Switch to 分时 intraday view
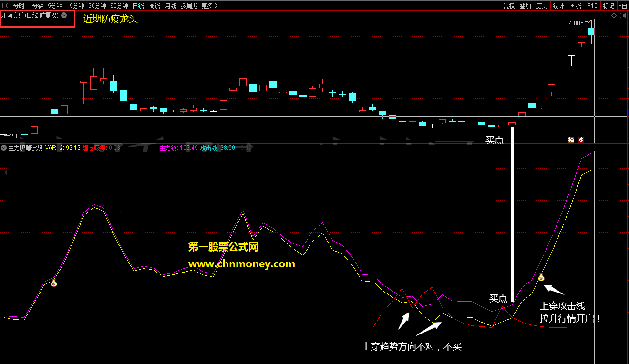This screenshot has width=629, height=364. pyautogui.click(x=19, y=6)
